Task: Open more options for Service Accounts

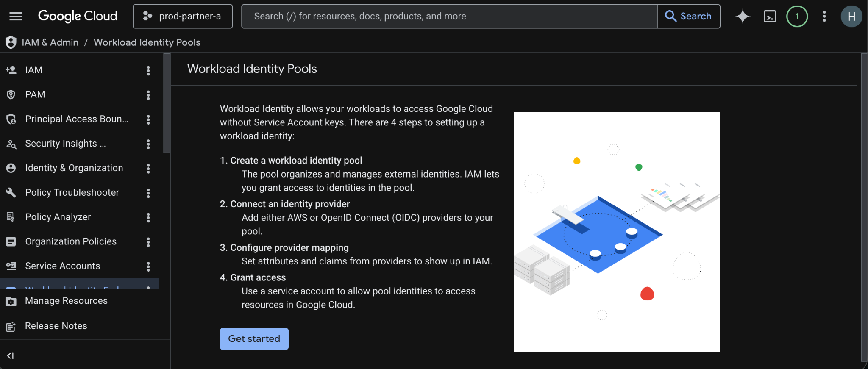Action: click(148, 266)
